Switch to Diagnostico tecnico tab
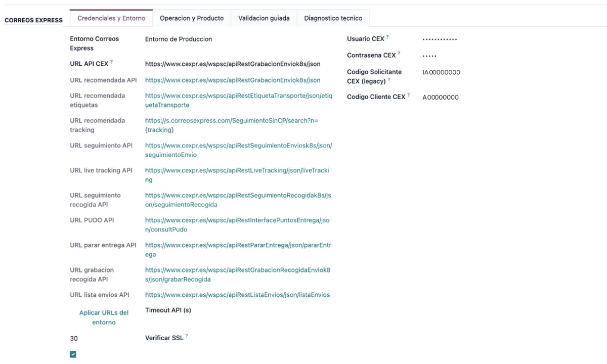Image resolution: width=607 pixels, height=364 pixels. (x=333, y=18)
